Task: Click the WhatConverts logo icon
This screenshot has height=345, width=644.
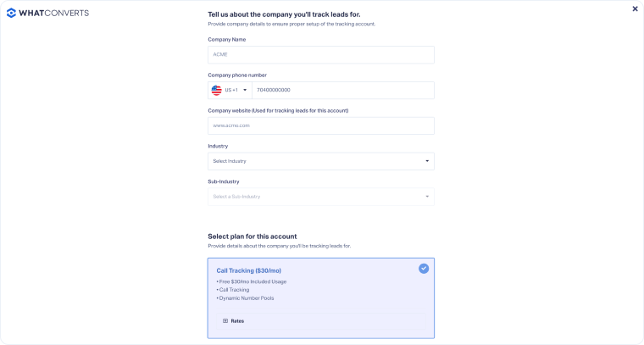Action: pyautogui.click(x=12, y=13)
